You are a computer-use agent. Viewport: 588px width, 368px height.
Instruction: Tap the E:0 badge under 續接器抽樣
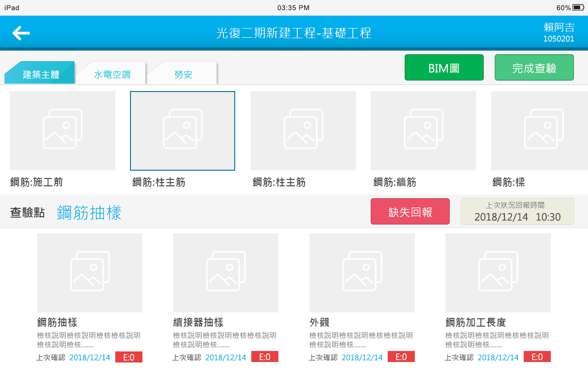tap(265, 357)
